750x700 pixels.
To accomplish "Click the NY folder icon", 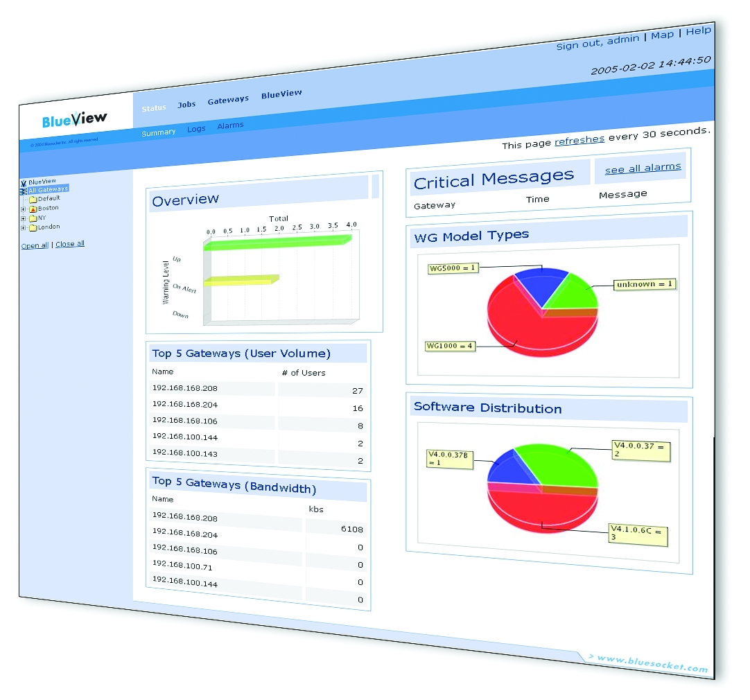I will (x=33, y=218).
